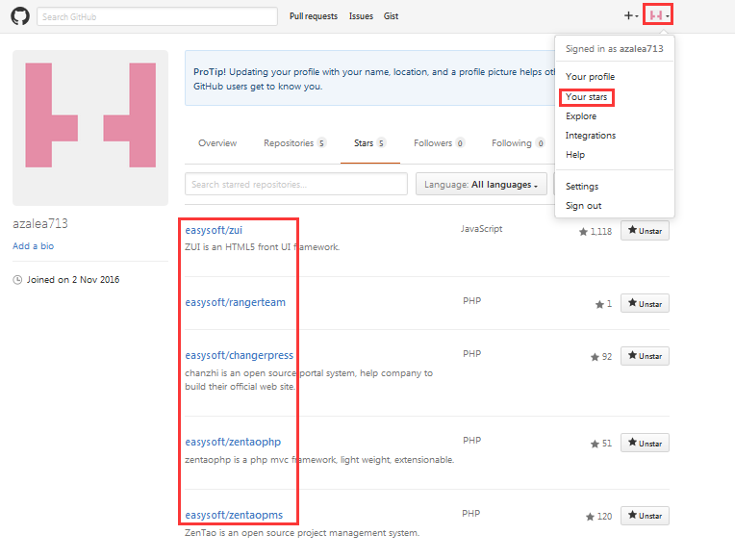Unstar the easysoft/rangerteam repository
The image size is (735, 560).
pos(645,303)
